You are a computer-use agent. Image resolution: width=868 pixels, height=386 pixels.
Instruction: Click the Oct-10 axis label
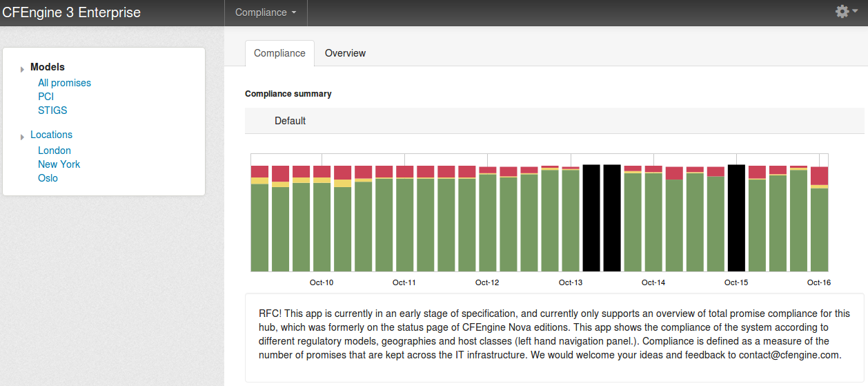coord(322,282)
